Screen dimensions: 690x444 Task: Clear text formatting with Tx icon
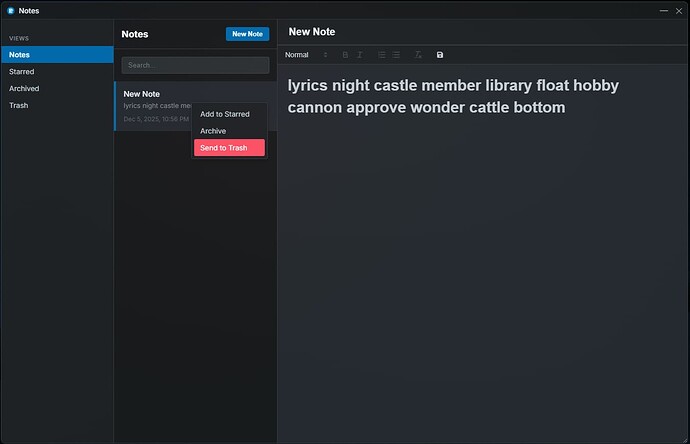(419, 55)
